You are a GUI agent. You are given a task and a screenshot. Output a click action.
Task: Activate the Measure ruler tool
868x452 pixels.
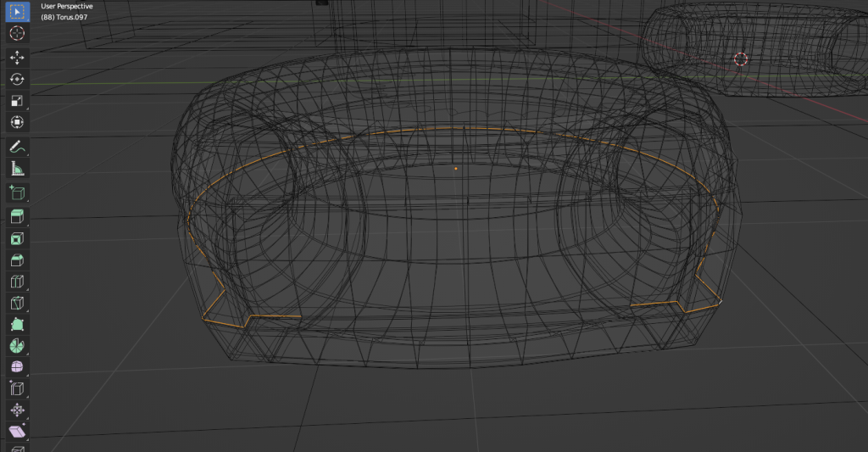(x=17, y=169)
